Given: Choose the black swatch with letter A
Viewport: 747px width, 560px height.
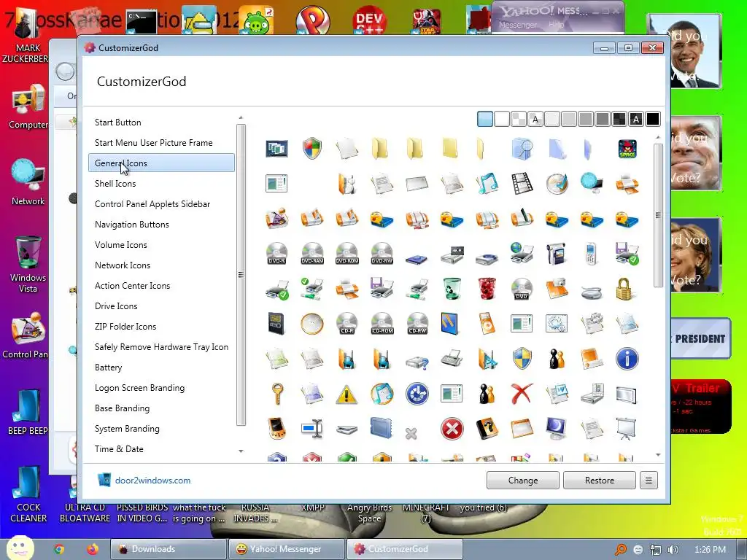Looking at the screenshot, I should pyautogui.click(x=636, y=119).
